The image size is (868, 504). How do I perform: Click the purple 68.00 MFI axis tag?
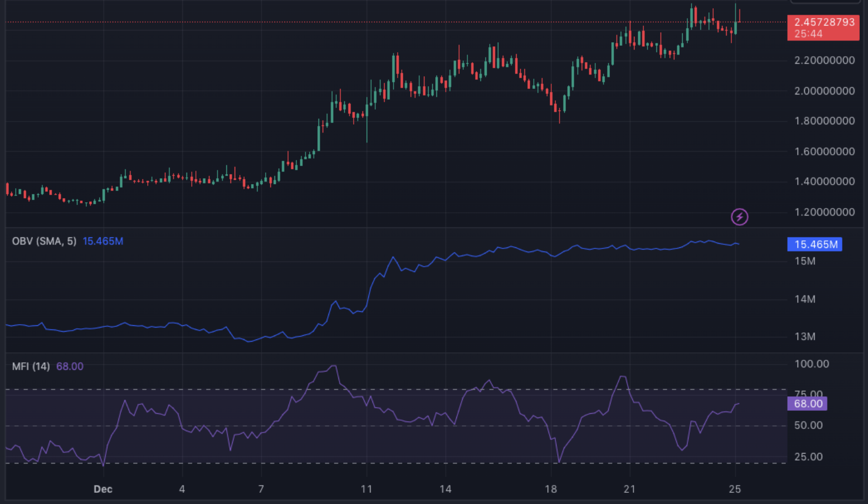(808, 404)
